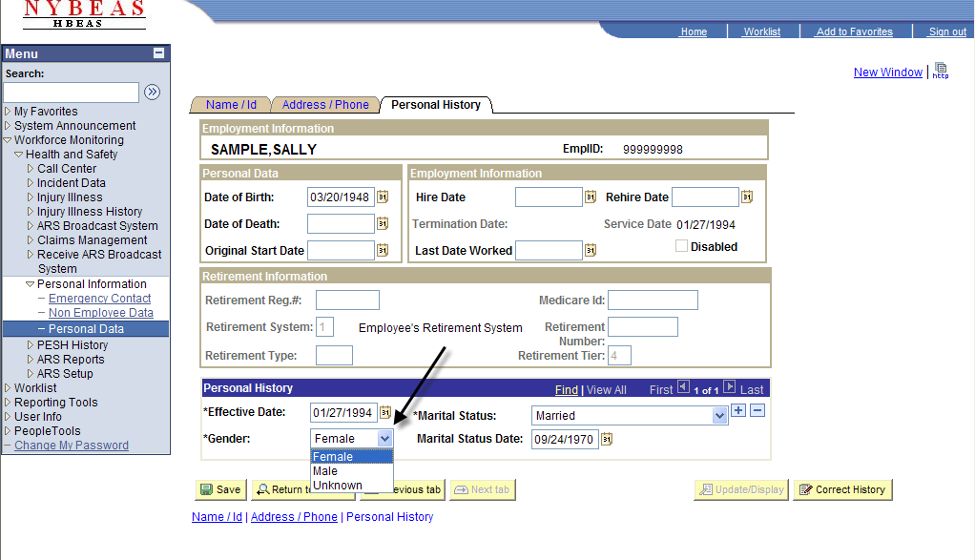
Task: Click Sign out link
Action: (947, 31)
